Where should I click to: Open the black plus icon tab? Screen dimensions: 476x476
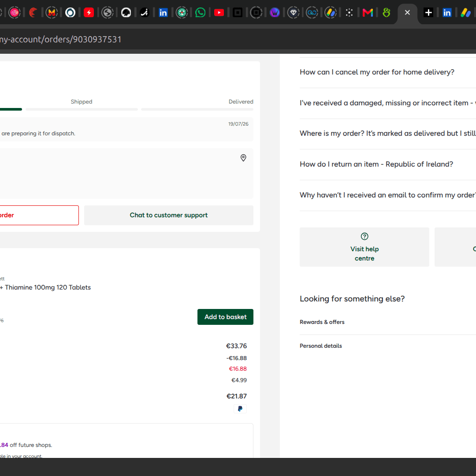pyautogui.click(x=428, y=12)
